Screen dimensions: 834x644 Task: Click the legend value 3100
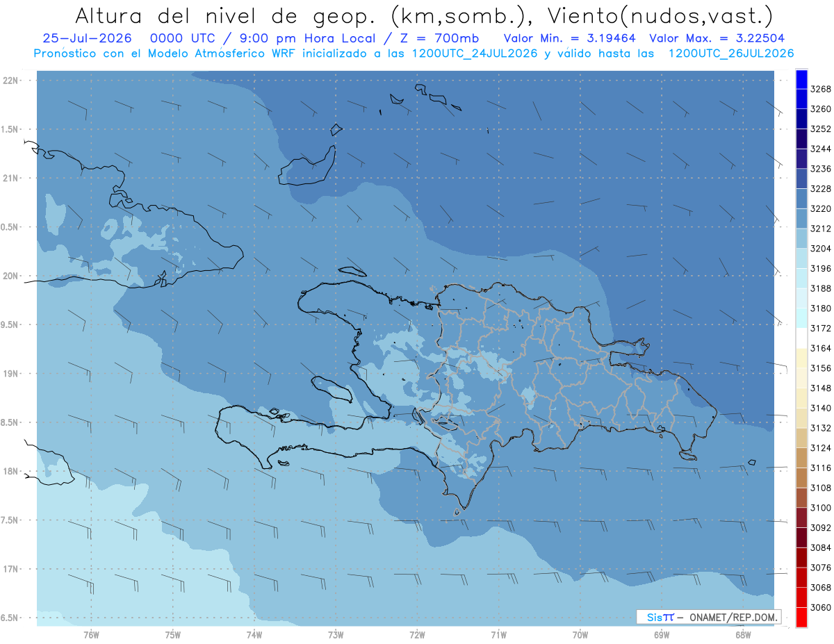[x=821, y=508]
